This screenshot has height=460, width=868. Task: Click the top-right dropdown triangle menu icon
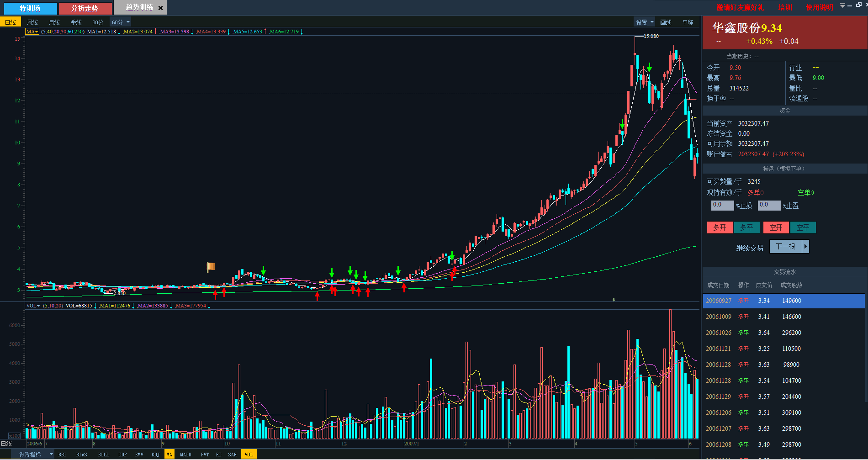click(842, 5)
